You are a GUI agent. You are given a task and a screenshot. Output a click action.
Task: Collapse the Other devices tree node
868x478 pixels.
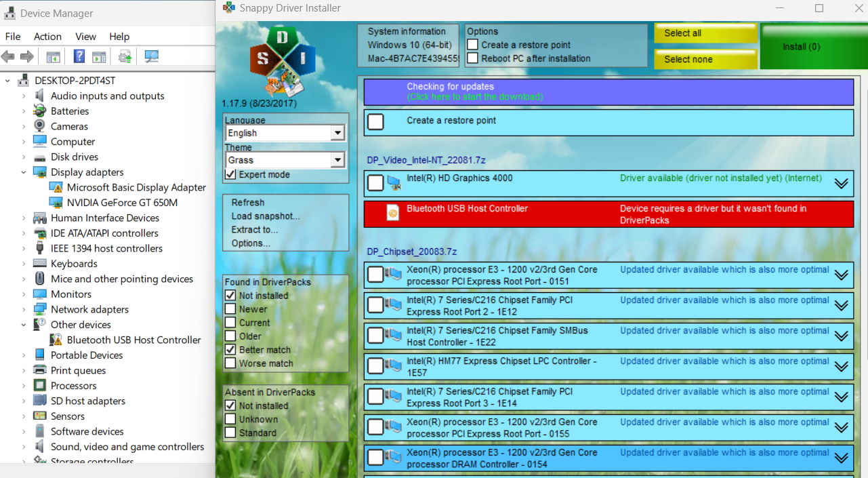[x=24, y=325]
